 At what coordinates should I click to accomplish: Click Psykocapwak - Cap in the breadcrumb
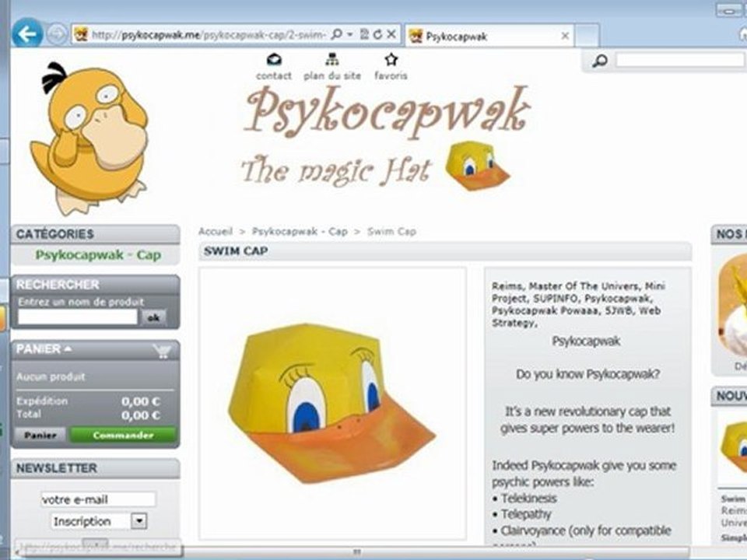click(300, 232)
